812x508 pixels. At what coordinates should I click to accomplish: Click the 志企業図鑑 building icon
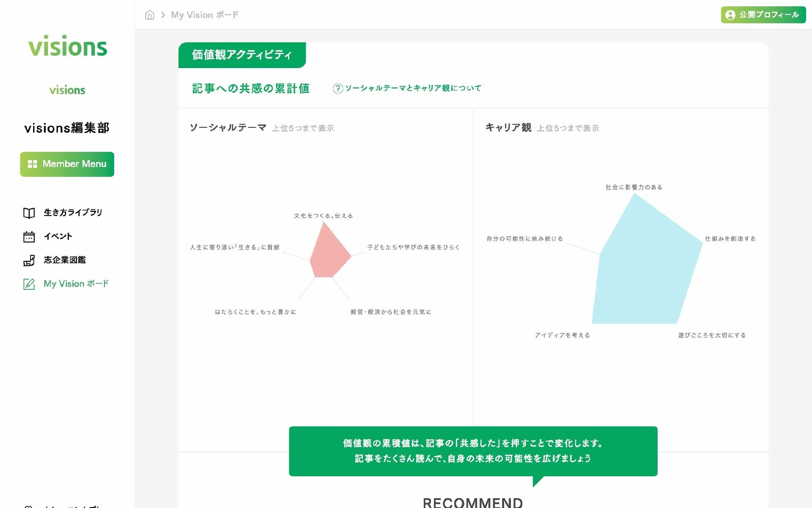[29, 260]
